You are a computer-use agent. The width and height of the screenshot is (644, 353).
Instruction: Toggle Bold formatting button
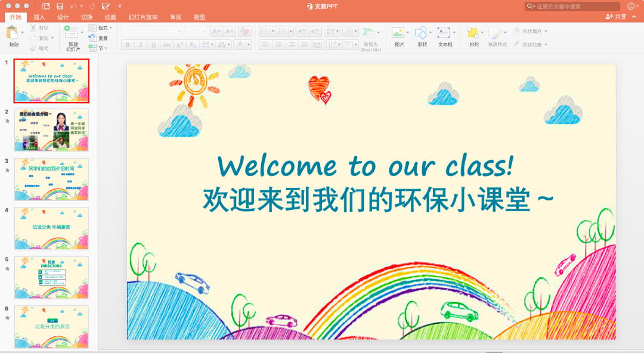128,45
